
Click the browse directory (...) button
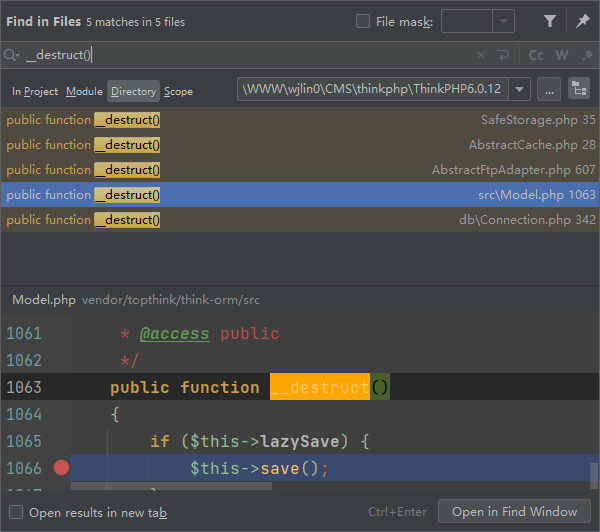coord(549,89)
